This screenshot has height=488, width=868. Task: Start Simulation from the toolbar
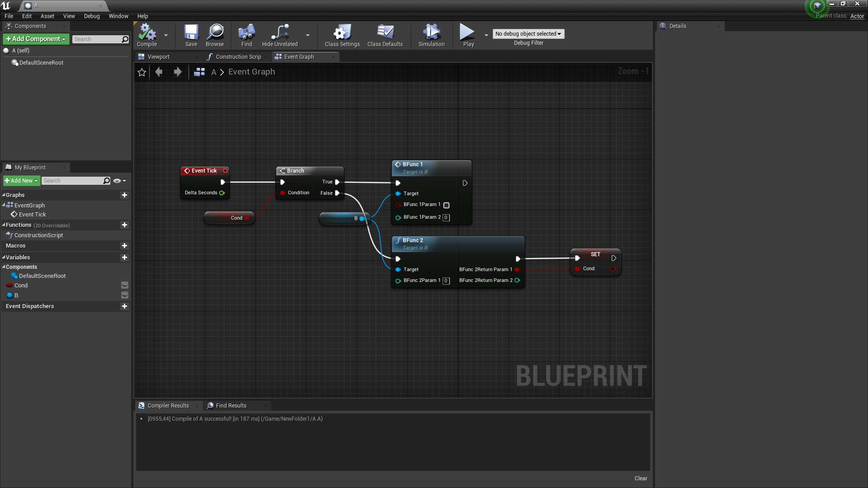(431, 33)
